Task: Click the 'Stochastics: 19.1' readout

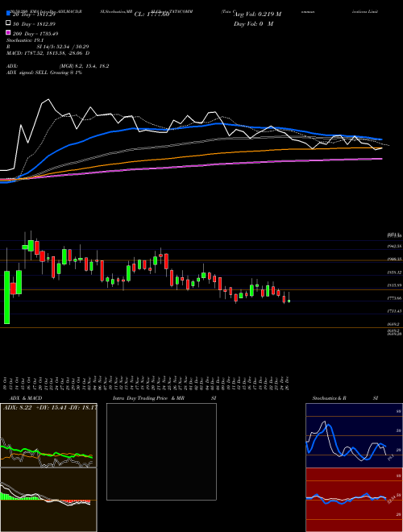Action: point(25,40)
